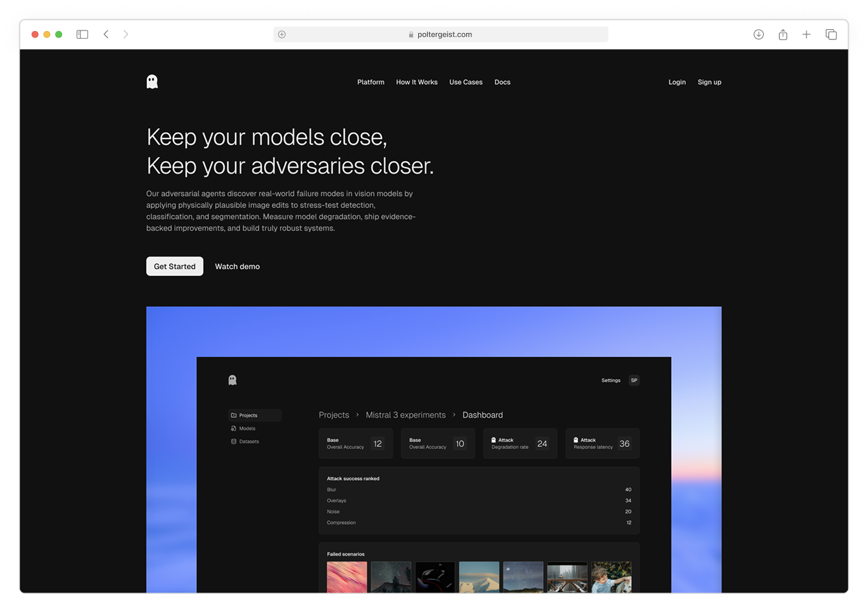Go back with the browser back arrow
This screenshot has height=594, width=868.
[106, 34]
